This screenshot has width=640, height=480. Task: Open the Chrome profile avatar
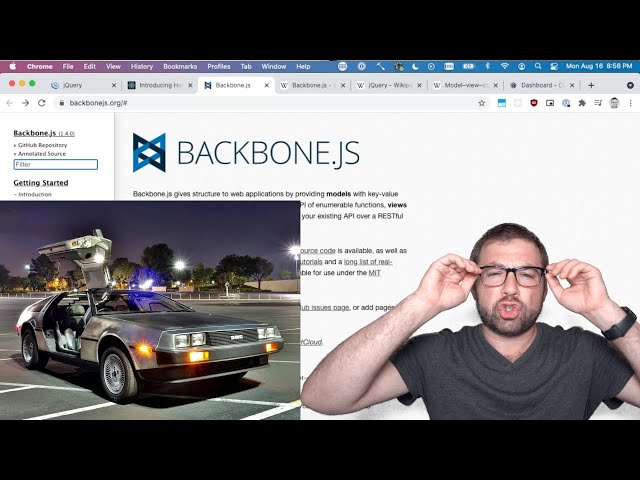[x=614, y=103]
